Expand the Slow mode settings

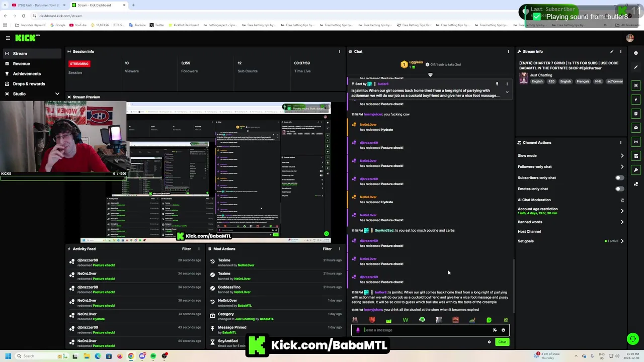click(x=622, y=155)
